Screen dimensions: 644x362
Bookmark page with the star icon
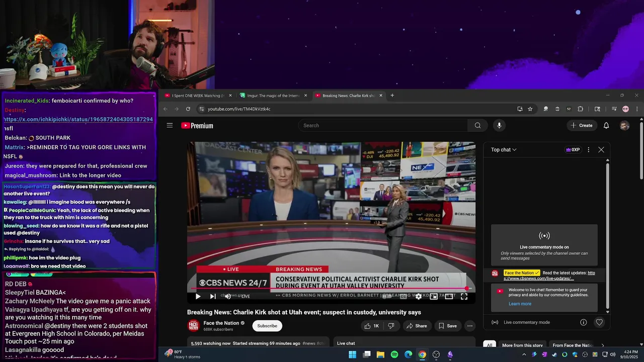click(x=530, y=109)
